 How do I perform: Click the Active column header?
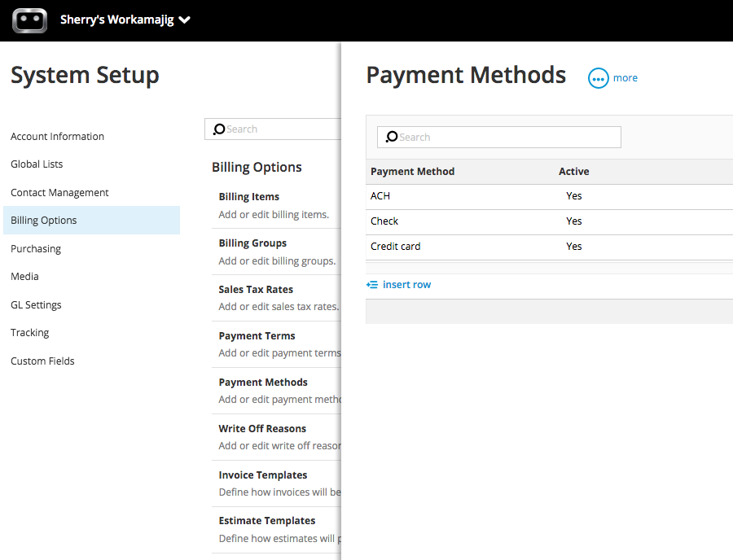573,172
